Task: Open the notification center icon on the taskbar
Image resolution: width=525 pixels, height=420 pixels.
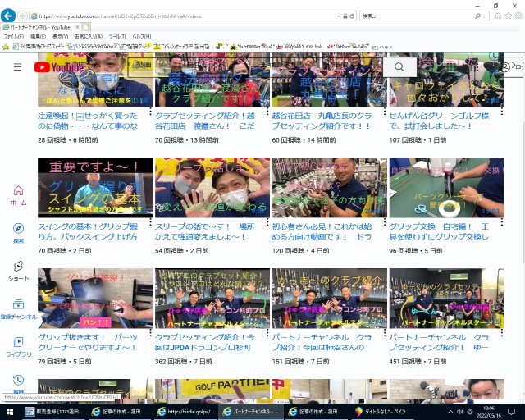Action: pyautogui.click(x=511, y=412)
